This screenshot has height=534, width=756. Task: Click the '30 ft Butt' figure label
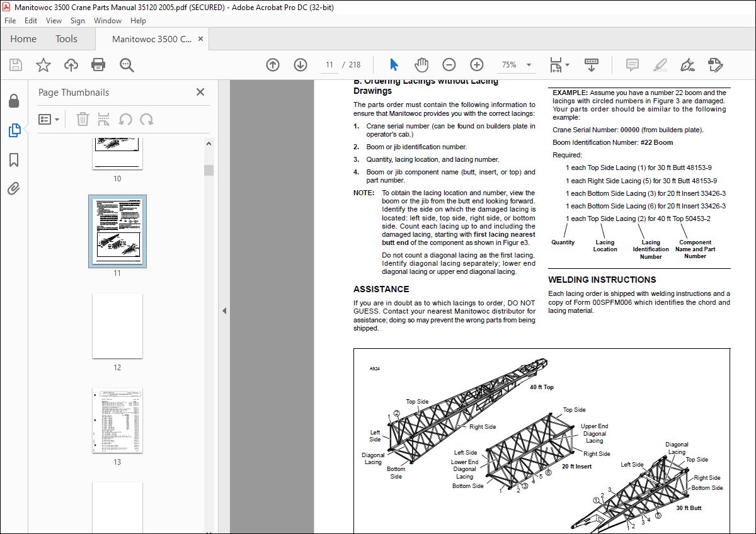[x=689, y=508]
